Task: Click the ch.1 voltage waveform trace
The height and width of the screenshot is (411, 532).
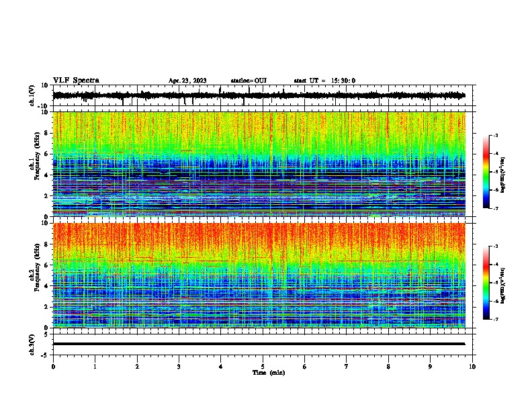Action: [x=259, y=95]
